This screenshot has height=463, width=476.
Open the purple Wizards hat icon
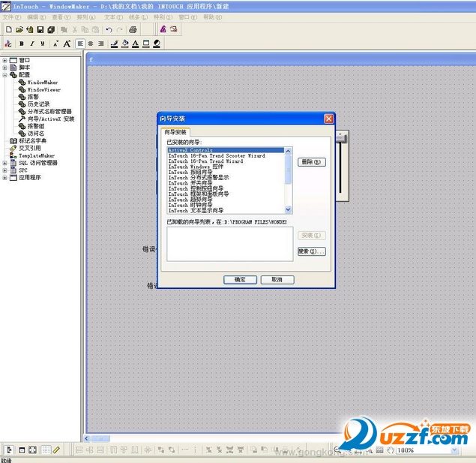point(163,29)
